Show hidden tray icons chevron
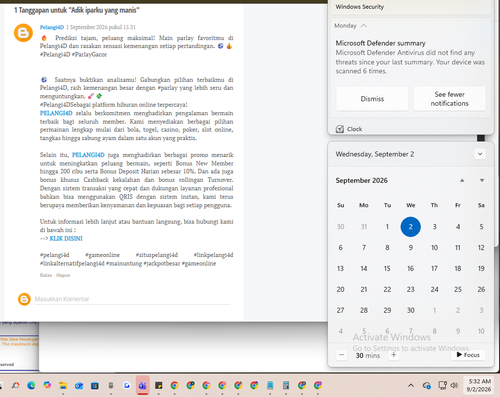500x397 pixels. tap(411, 386)
